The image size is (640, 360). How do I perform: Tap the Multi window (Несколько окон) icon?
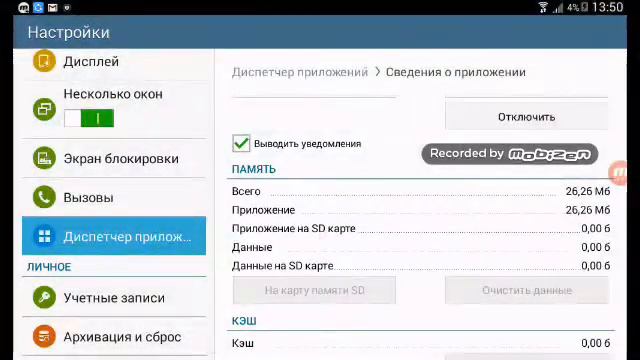click(44, 109)
